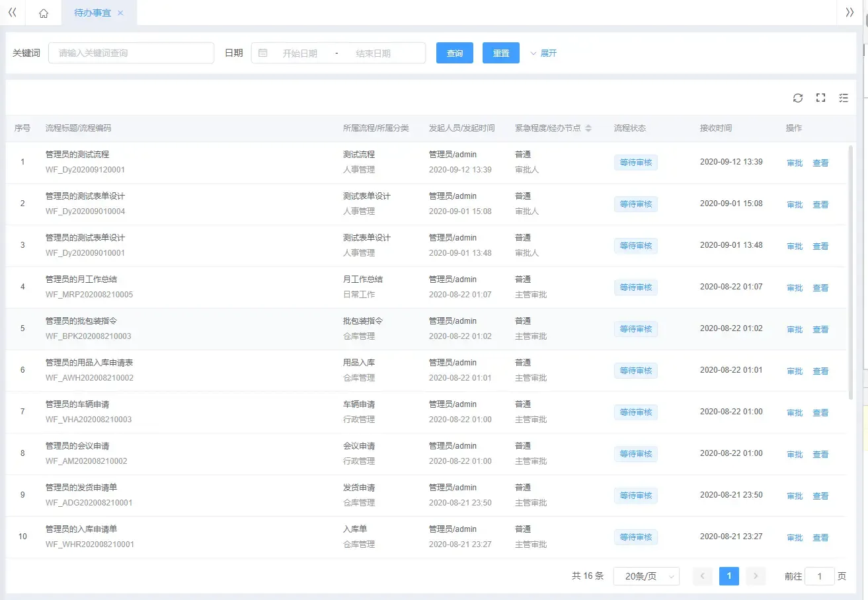868x600 pixels.
Task: Click the 关键词 keyword input field
Action: click(130, 53)
